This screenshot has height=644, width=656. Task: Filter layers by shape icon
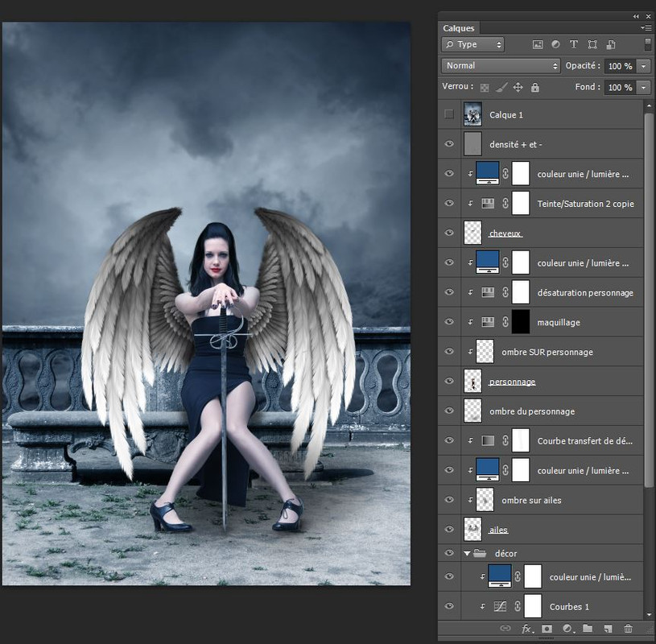[x=592, y=44]
